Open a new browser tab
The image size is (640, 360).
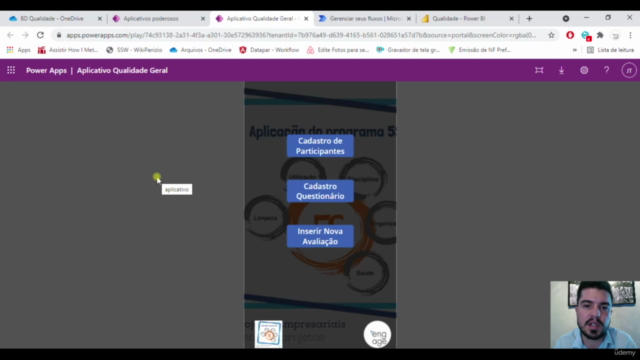pyautogui.click(x=529, y=18)
